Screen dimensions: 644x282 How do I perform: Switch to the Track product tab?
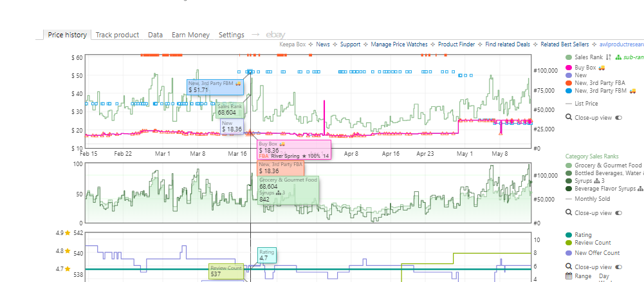(x=117, y=35)
